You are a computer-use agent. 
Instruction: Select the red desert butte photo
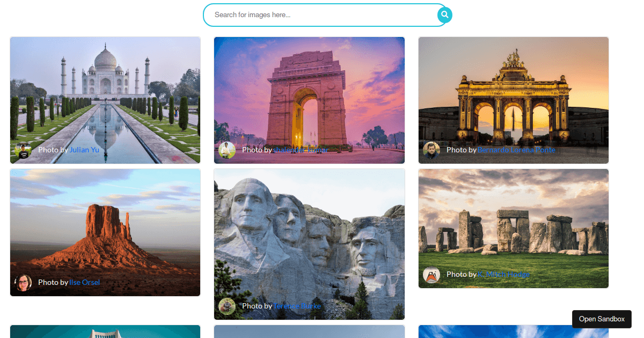105,232
